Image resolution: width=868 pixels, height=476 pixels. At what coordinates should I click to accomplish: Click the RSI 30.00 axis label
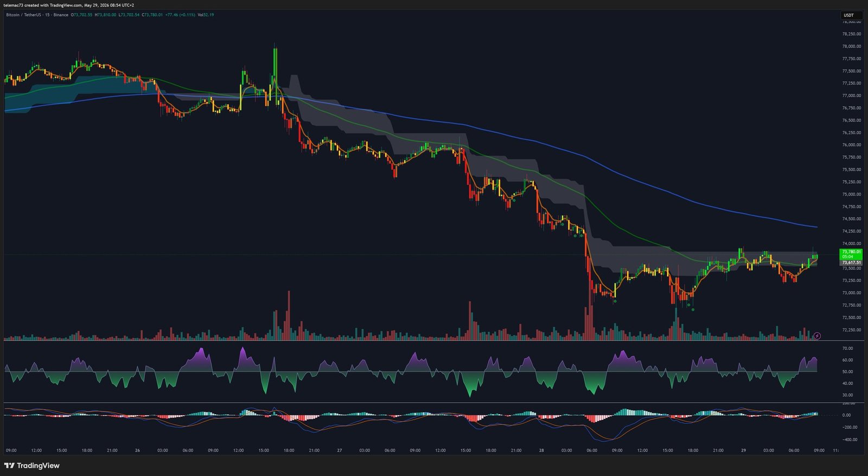847,395
